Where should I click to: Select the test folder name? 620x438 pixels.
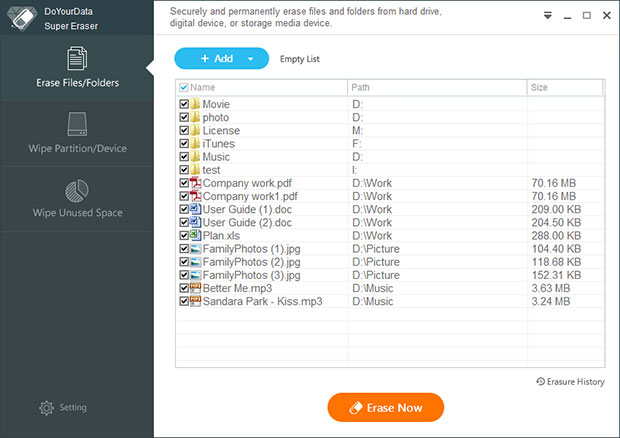coord(211,170)
